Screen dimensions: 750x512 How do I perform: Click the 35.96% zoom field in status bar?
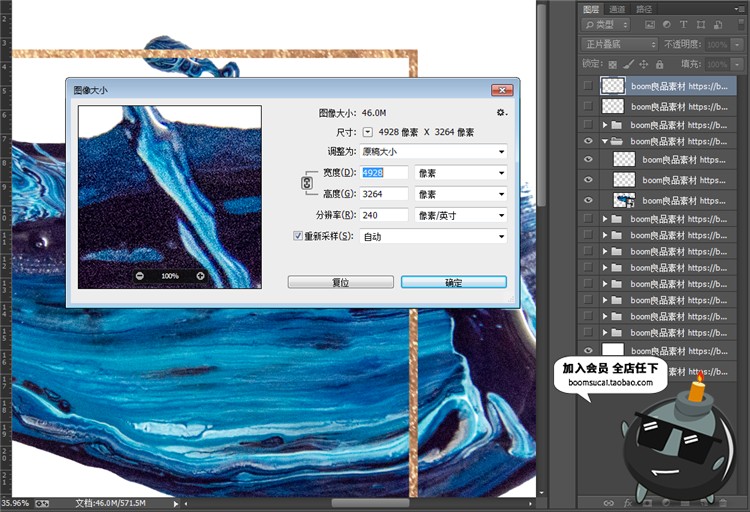[15, 503]
